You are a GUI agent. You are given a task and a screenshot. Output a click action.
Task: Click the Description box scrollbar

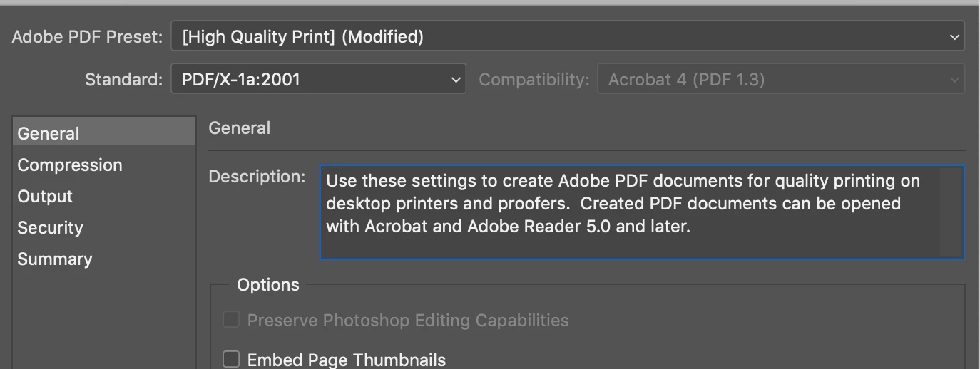coord(952,212)
